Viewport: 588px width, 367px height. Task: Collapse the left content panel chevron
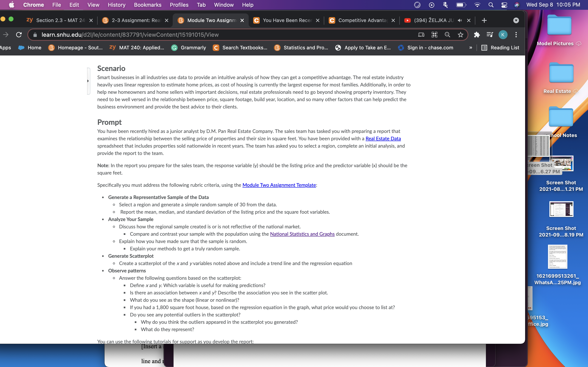point(88,81)
